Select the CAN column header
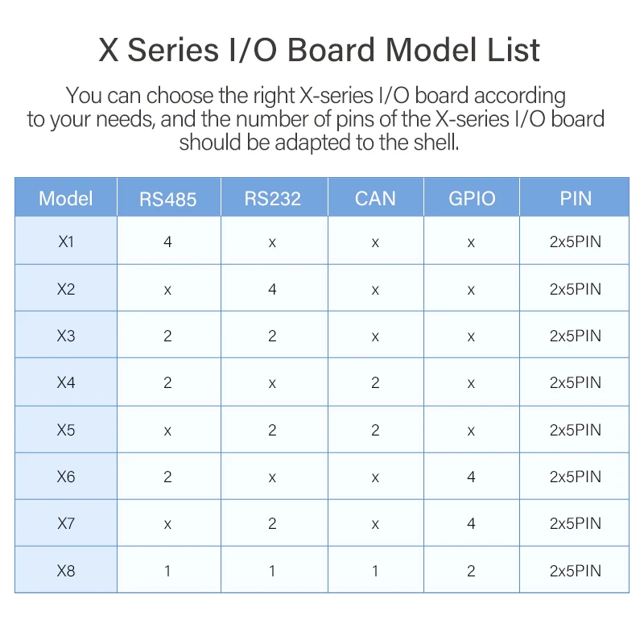The height and width of the screenshot is (644, 644). pos(375,199)
